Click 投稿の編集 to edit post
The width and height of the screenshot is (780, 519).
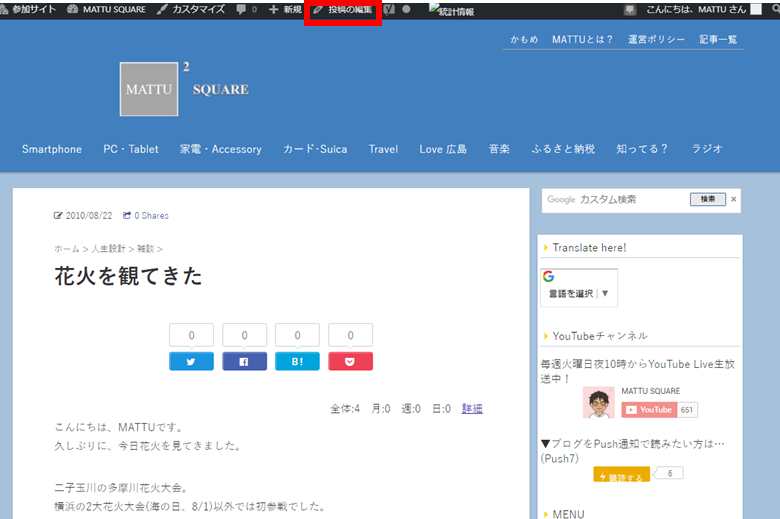tap(343, 9)
